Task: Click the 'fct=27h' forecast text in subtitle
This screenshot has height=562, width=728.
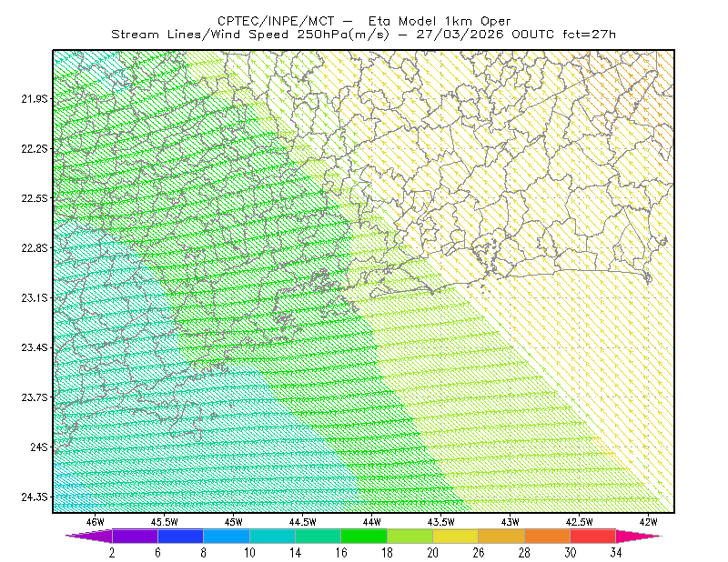Action: (589, 35)
